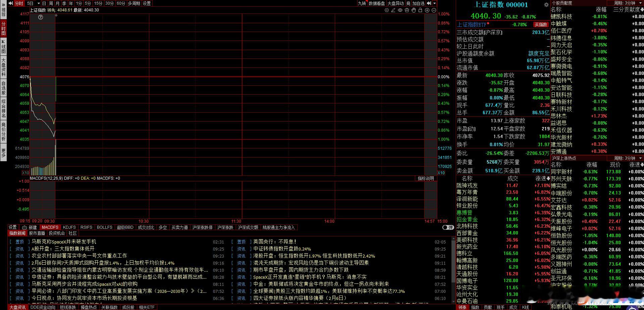644x310 pixels.
Task: Activate the hand pan tool icon
Action: coord(414,10)
